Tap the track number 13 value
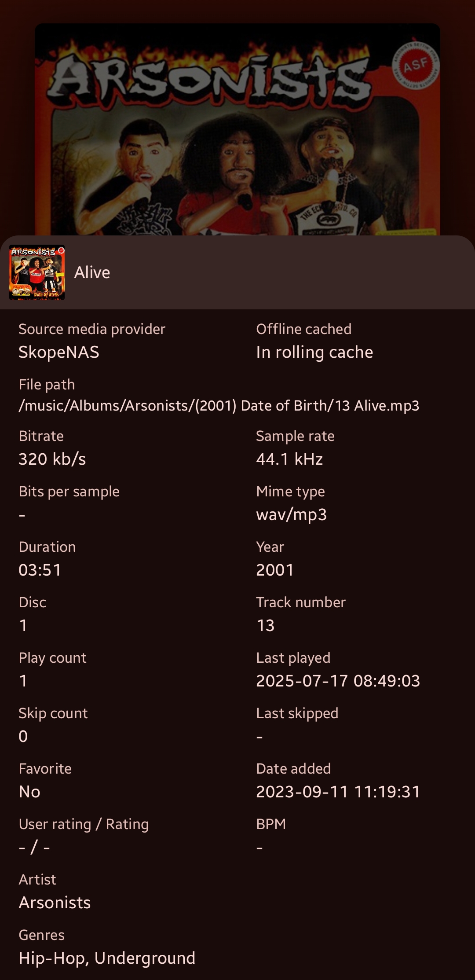475x980 pixels. (265, 625)
